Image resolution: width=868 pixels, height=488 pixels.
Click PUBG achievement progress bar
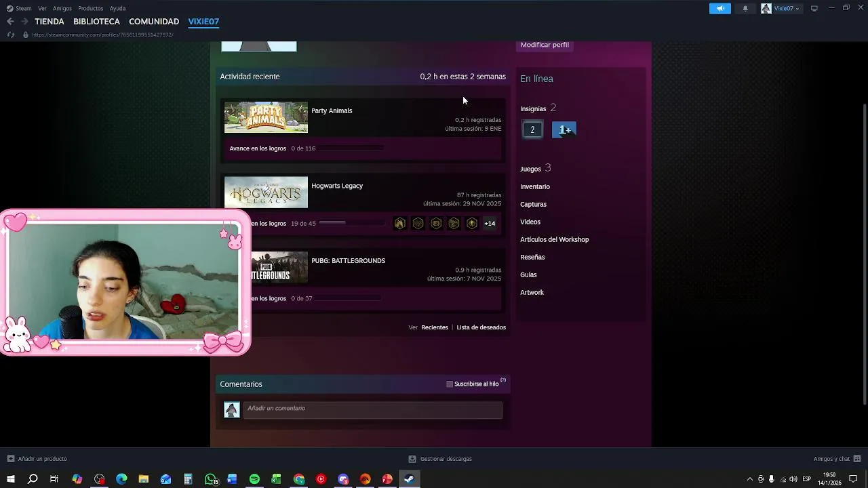click(349, 298)
